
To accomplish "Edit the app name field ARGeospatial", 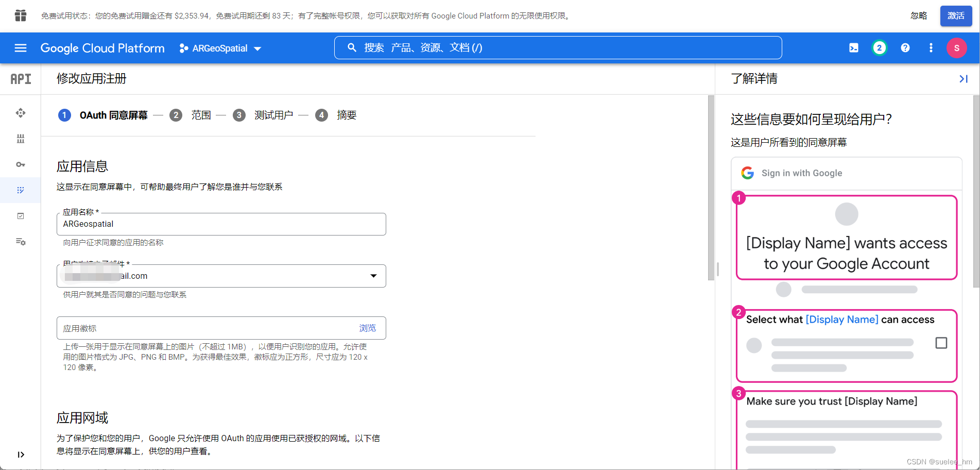I will [x=221, y=224].
